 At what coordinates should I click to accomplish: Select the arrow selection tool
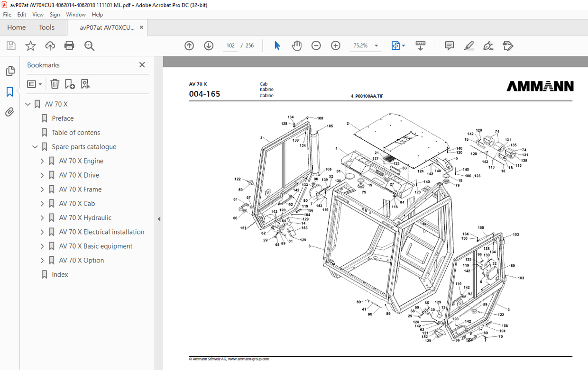(x=277, y=45)
